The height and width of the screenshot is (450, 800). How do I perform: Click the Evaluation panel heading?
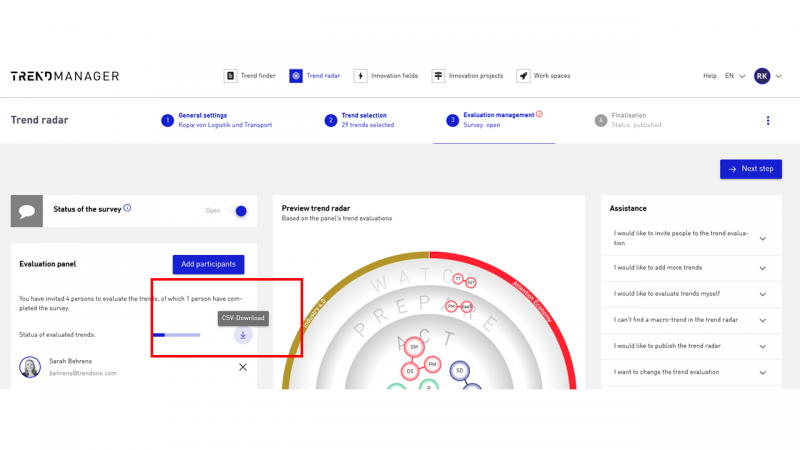[x=47, y=264]
